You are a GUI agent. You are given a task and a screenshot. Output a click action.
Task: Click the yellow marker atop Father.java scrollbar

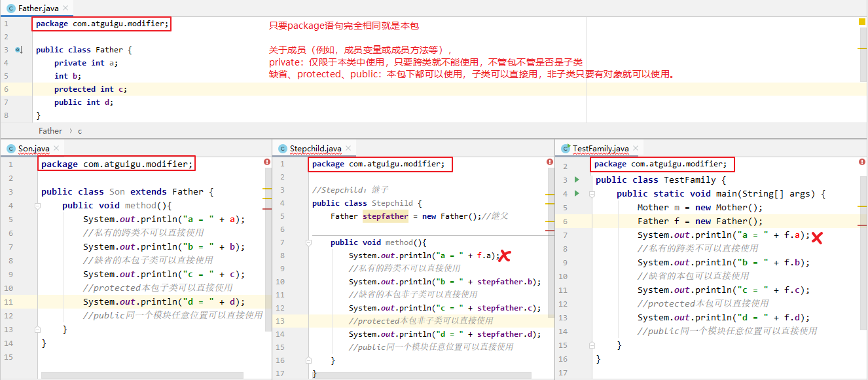[x=863, y=22]
